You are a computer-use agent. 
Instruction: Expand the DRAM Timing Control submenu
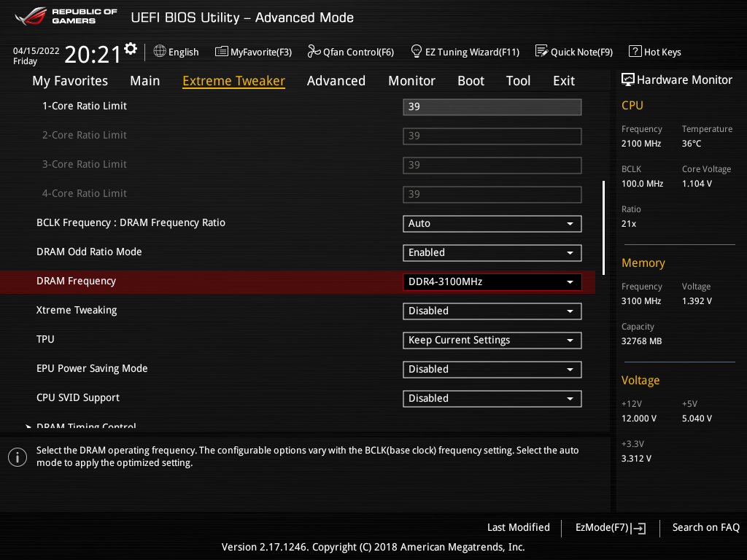(86, 425)
